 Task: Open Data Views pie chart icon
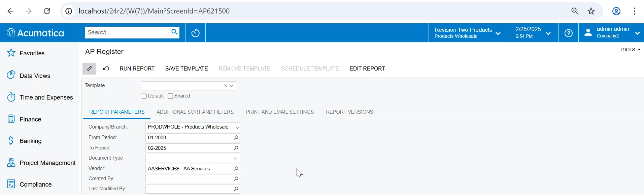[11, 75]
